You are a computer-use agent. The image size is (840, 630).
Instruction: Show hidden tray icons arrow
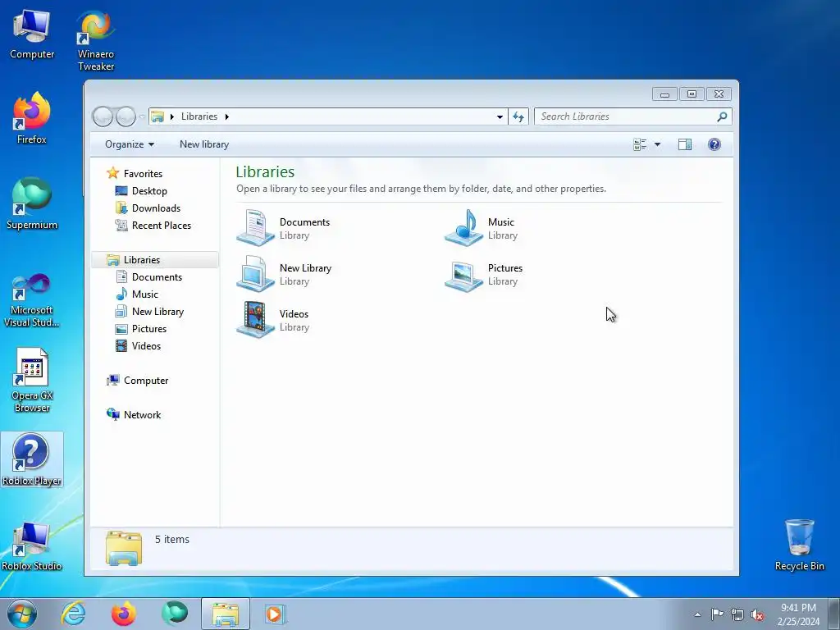(697, 614)
